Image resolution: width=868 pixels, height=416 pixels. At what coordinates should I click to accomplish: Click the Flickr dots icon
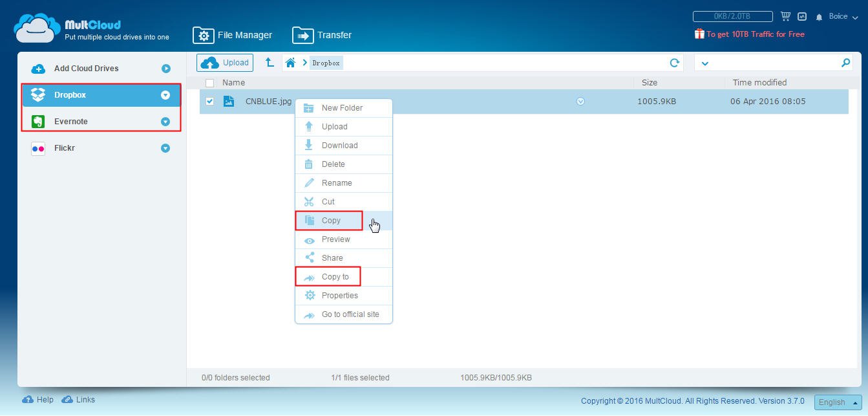[x=38, y=148]
